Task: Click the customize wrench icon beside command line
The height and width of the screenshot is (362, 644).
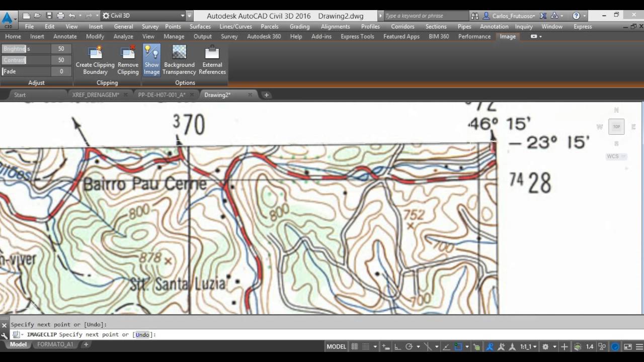Action: click(4, 335)
